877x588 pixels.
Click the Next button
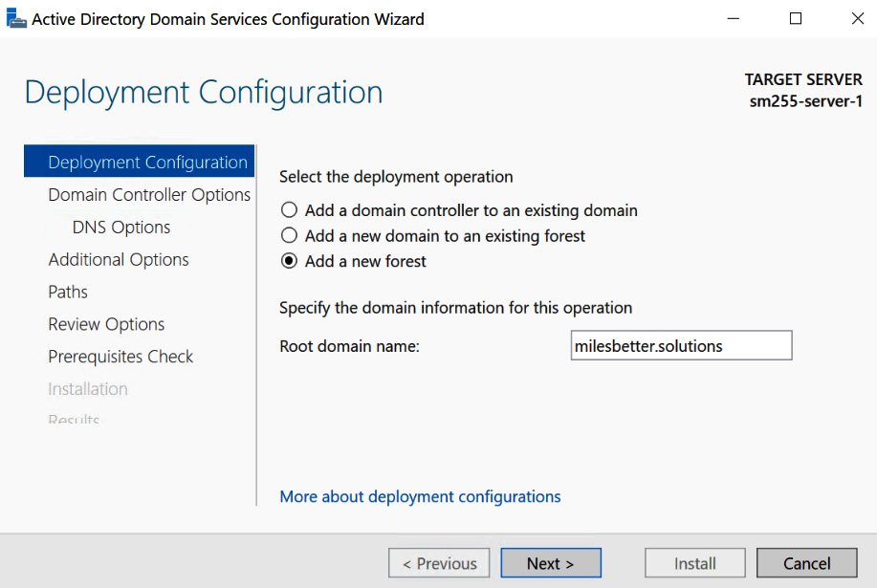point(551,563)
